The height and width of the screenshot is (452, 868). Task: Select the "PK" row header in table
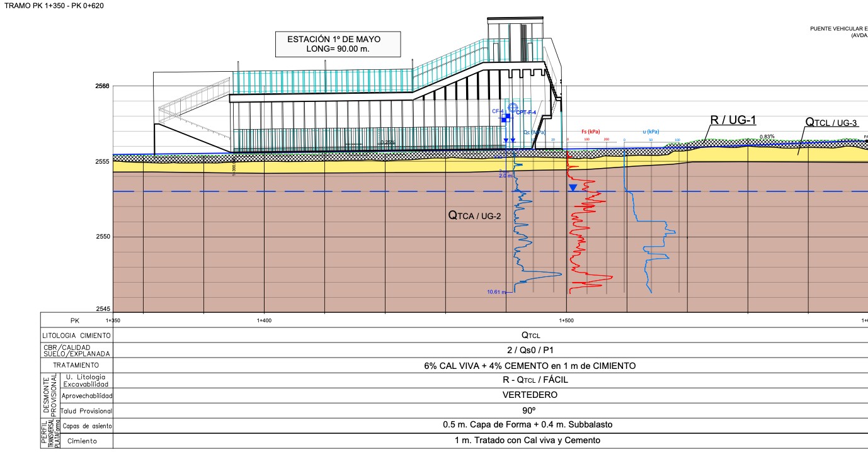[x=75, y=320]
